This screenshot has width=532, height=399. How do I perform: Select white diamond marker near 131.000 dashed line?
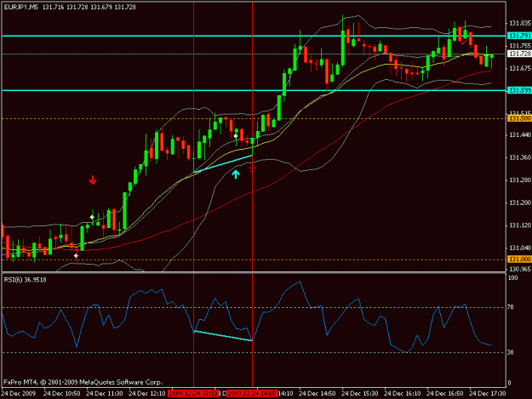(76, 255)
